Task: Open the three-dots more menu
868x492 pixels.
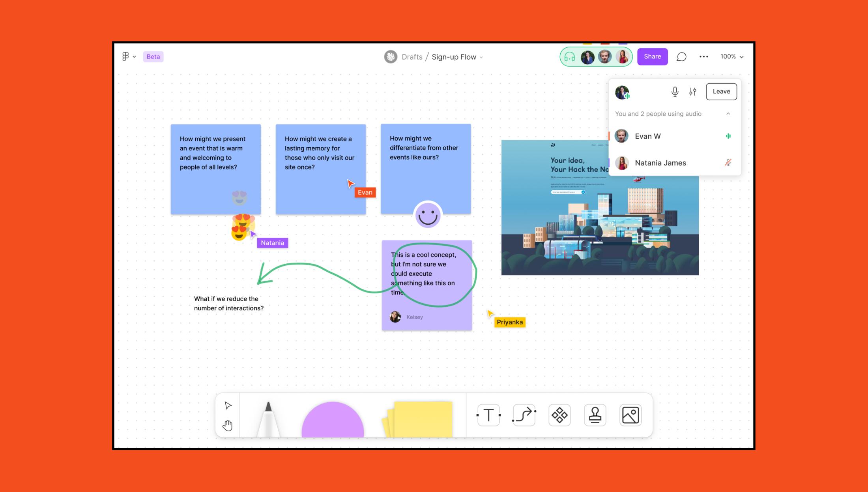Action: (703, 57)
